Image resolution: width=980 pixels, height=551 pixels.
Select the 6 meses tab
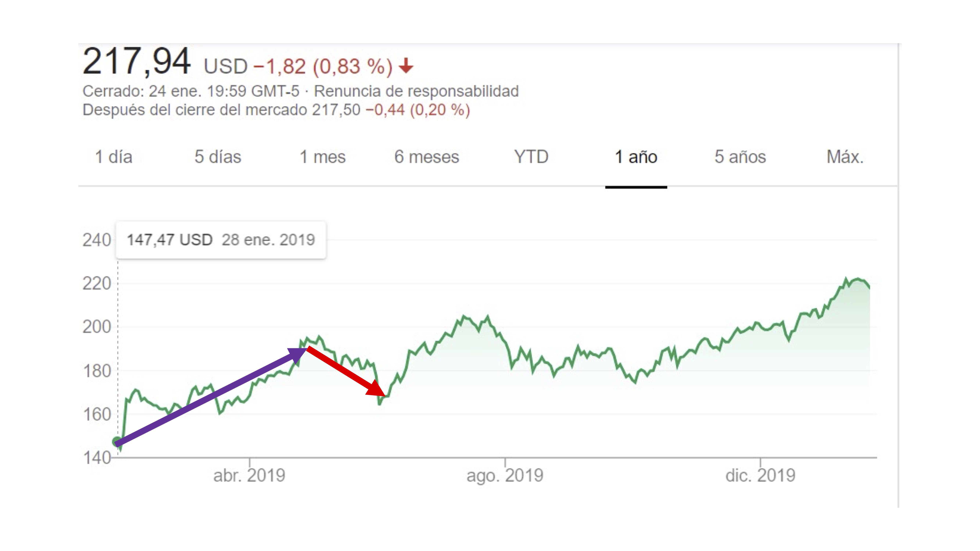coord(427,157)
